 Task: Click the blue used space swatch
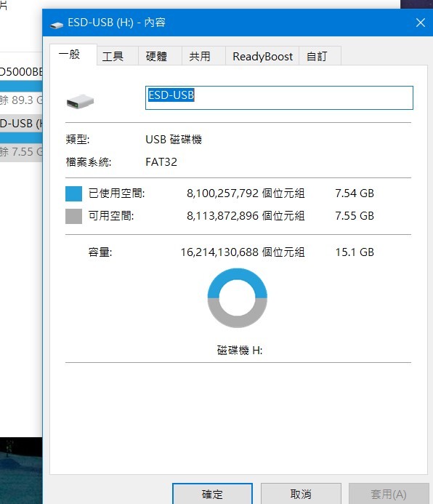click(73, 193)
